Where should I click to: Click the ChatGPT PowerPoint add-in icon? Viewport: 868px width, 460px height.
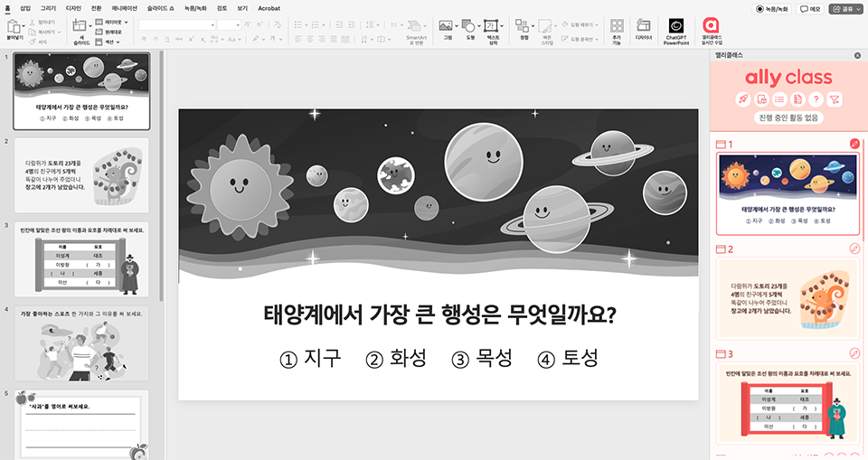(x=676, y=26)
